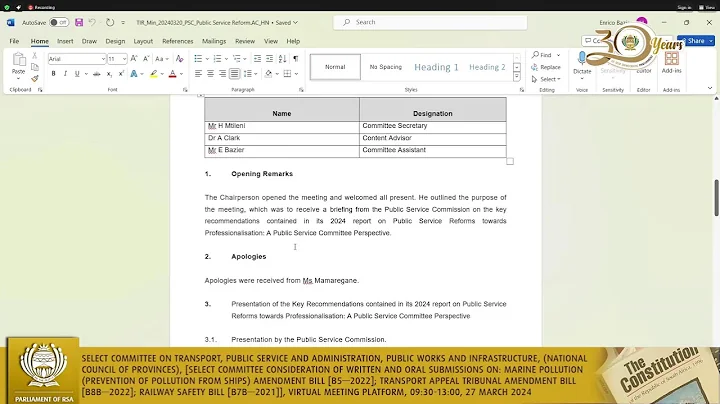Select the Normal style
Viewport: 720px width, 404px height.
(335, 67)
